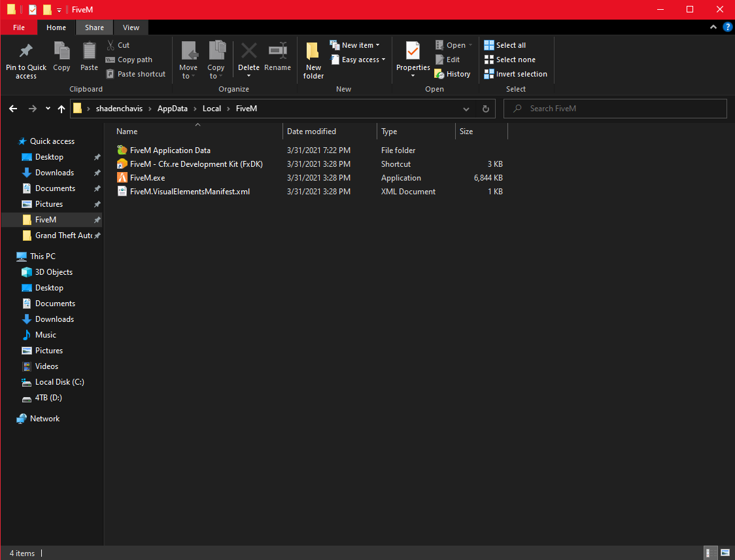Click AppData in the address breadcrumb

(x=173, y=109)
